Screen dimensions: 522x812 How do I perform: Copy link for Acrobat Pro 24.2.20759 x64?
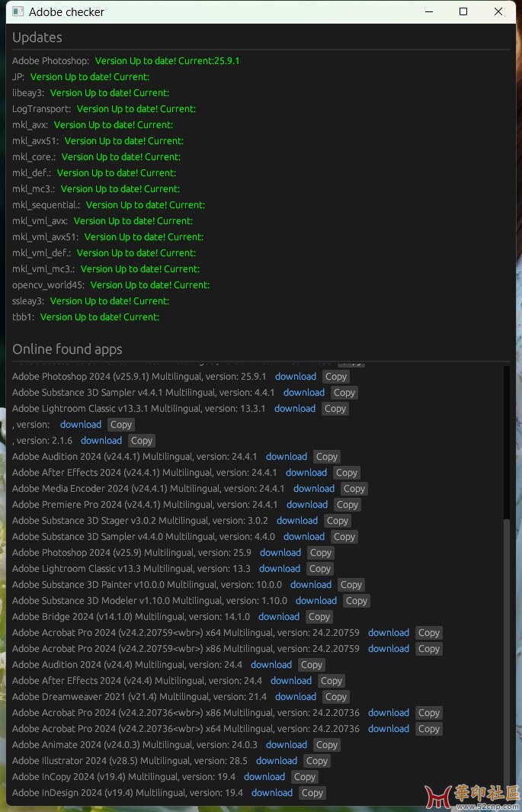(x=429, y=634)
